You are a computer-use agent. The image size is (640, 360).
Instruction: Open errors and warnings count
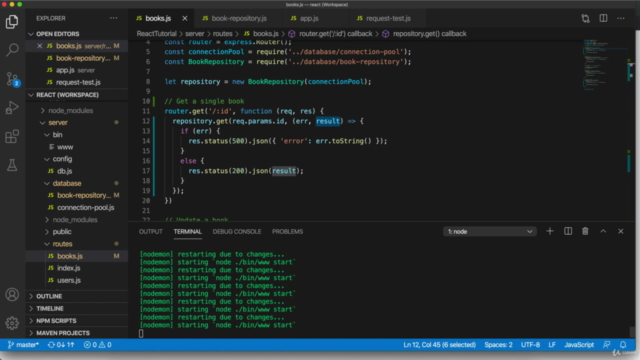[98, 345]
